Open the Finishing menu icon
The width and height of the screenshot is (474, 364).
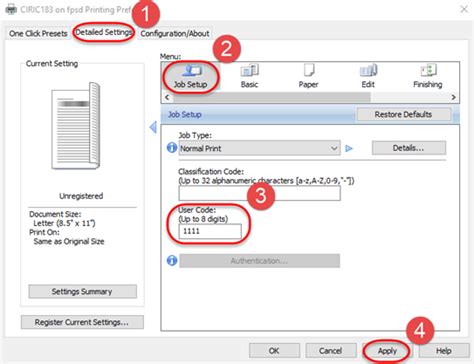click(x=428, y=77)
